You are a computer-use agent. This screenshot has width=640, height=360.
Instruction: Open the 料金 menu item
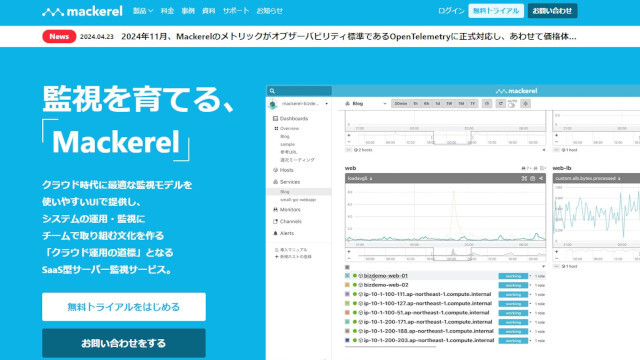[167, 11]
